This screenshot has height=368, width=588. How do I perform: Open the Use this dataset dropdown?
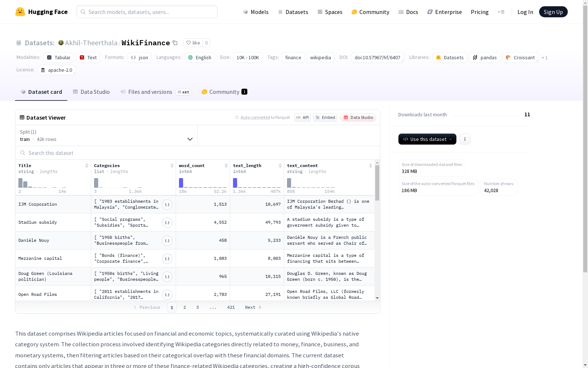pyautogui.click(x=427, y=139)
